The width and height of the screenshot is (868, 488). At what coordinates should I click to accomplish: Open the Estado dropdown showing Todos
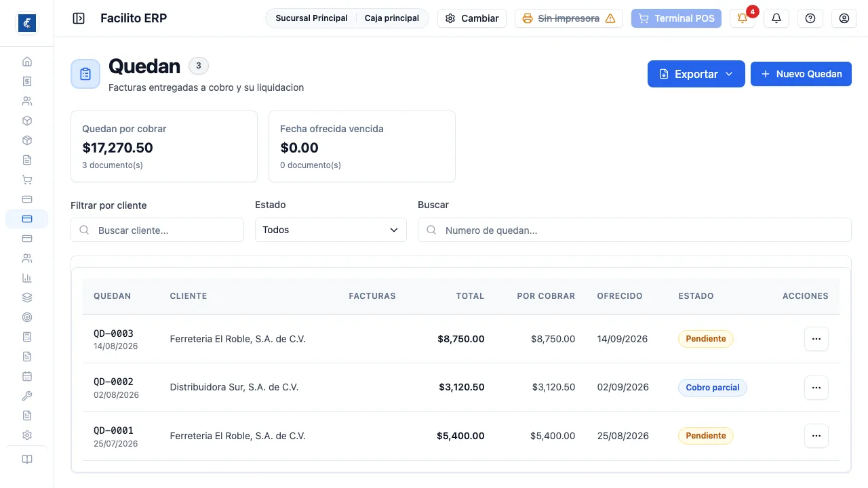[331, 230]
